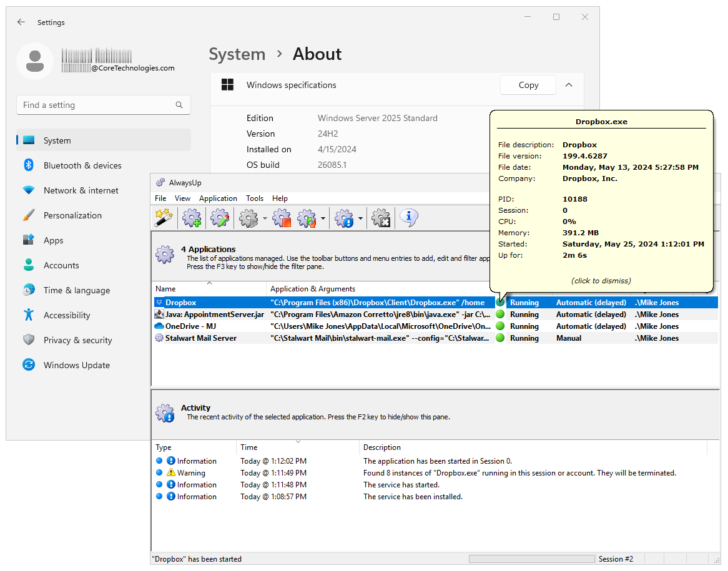The image size is (728, 571).
Task: Open Privacy & security settings
Action: [x=77, y=340]
